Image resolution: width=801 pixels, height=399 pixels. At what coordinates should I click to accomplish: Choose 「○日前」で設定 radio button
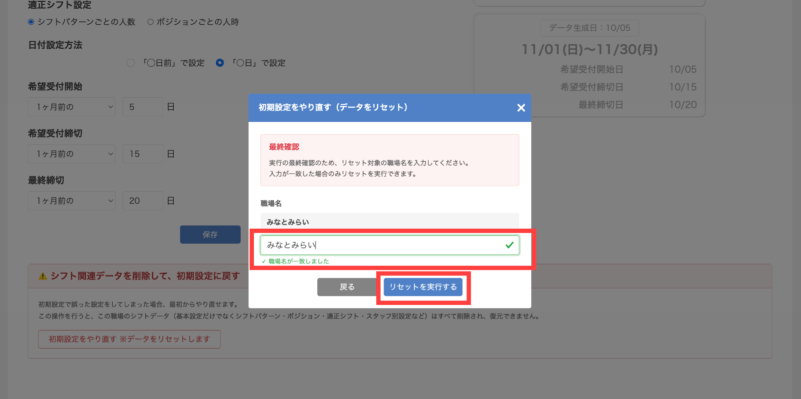click(x=131, y=63)
